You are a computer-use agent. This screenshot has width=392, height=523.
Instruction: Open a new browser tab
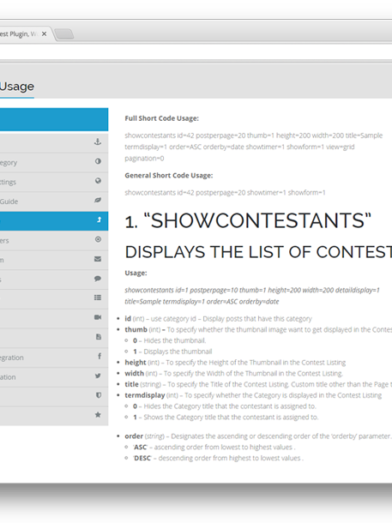tap(64, 34)
